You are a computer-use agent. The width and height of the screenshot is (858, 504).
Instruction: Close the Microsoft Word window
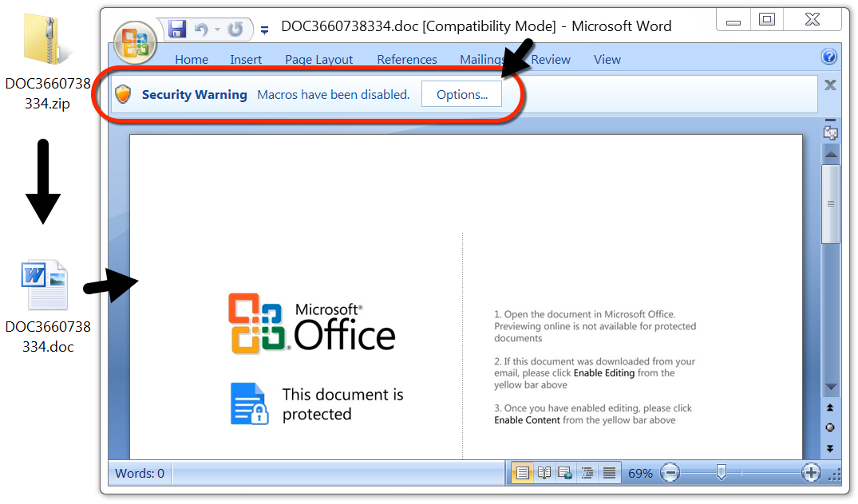pos(813,20)
